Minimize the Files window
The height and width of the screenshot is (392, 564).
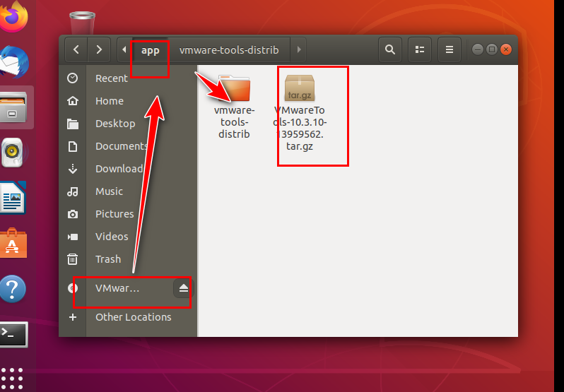(478, 49)
